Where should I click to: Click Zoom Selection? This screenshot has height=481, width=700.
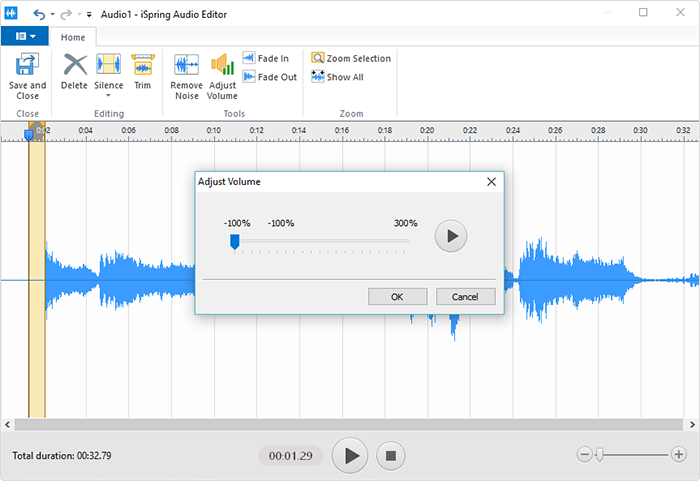tap(351, 58)
